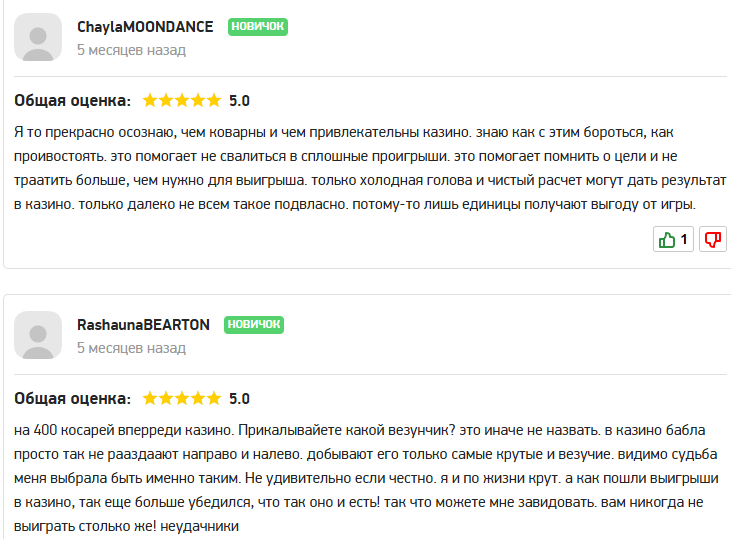Click ChaylaMOONDANCE's profile avatar
731x539 pixels.
[x=38, y=36]
